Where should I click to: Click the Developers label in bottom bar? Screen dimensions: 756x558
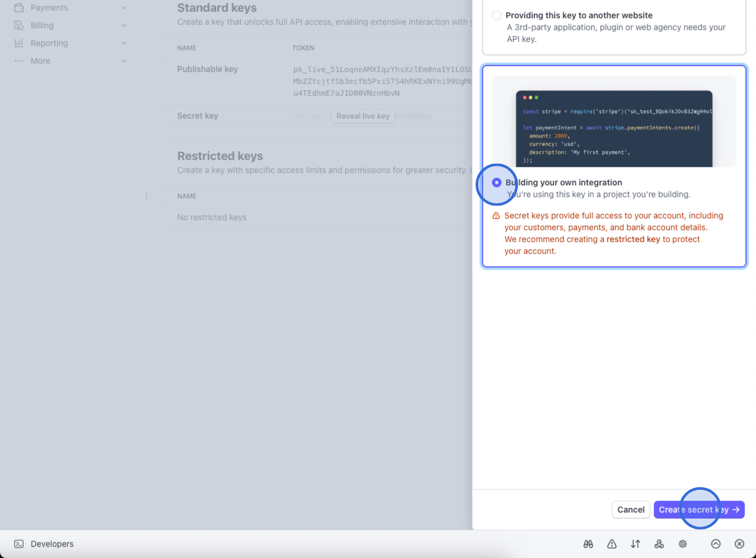pyautogui.click(x=52, y=544)
